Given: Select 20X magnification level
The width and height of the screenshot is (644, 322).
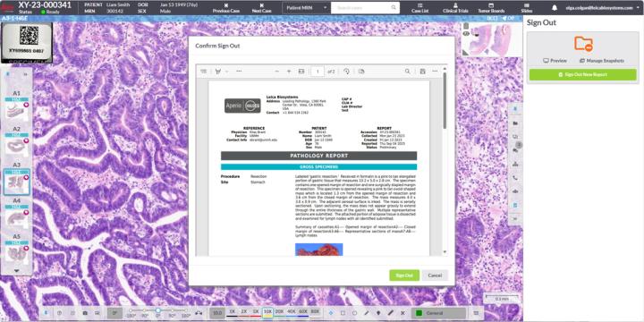Looking at the screenshot, I should 279,312.
